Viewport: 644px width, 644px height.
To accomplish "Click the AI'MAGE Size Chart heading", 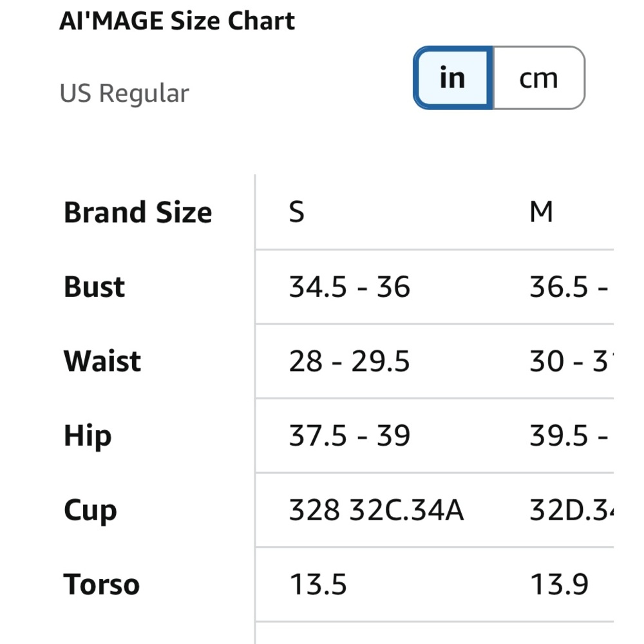I will pos(177,21).
